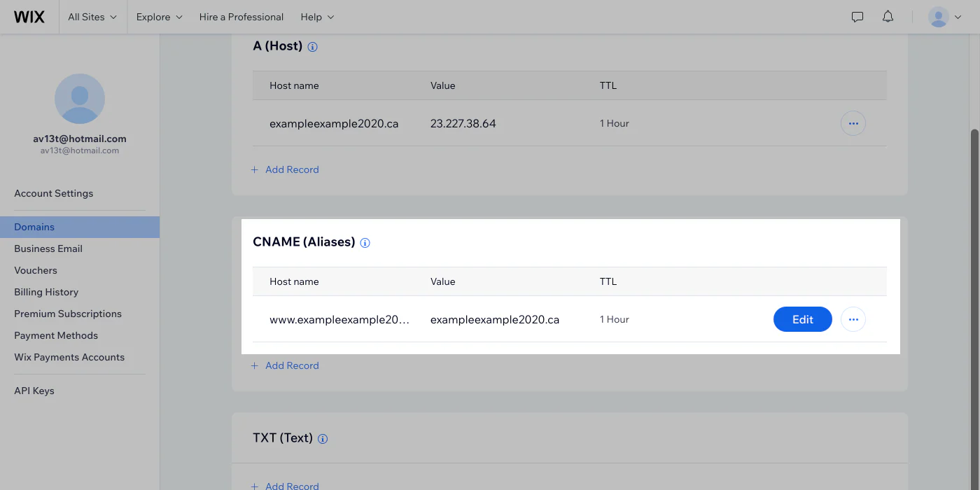Screen dimensions: 980x490
Task: Open more options for the A record
Action: click(853, 123)
